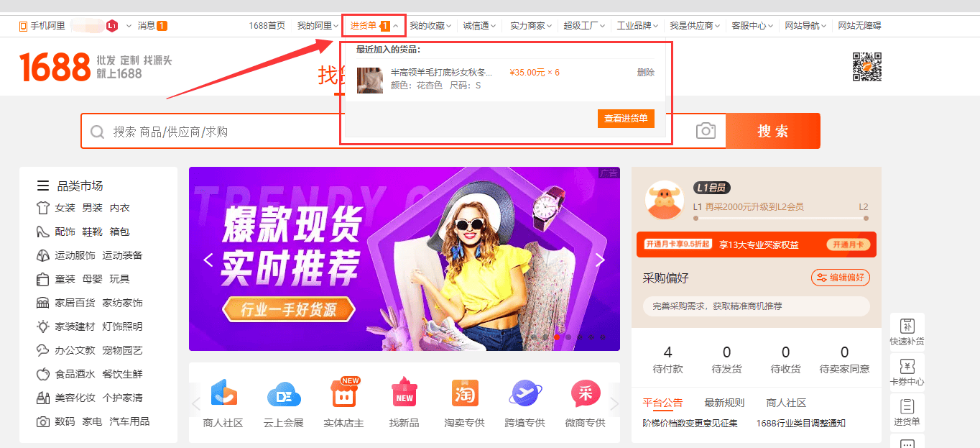Click the 品类市场 hamburger icon

click(x=42, y=185)
